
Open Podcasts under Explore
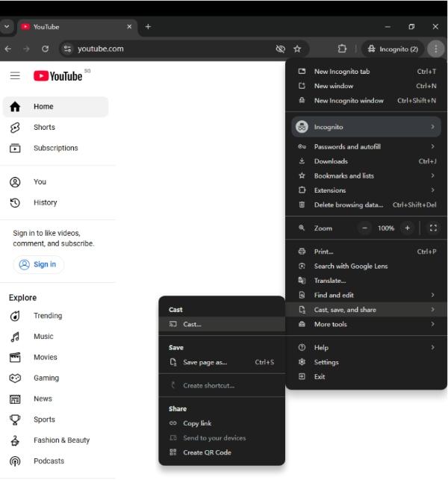(x=55, y=461)
